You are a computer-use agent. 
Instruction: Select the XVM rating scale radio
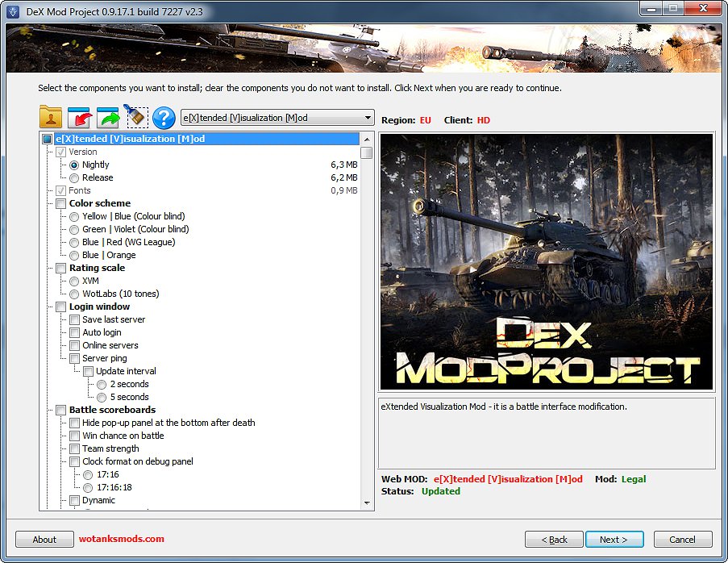click(74, 281)
